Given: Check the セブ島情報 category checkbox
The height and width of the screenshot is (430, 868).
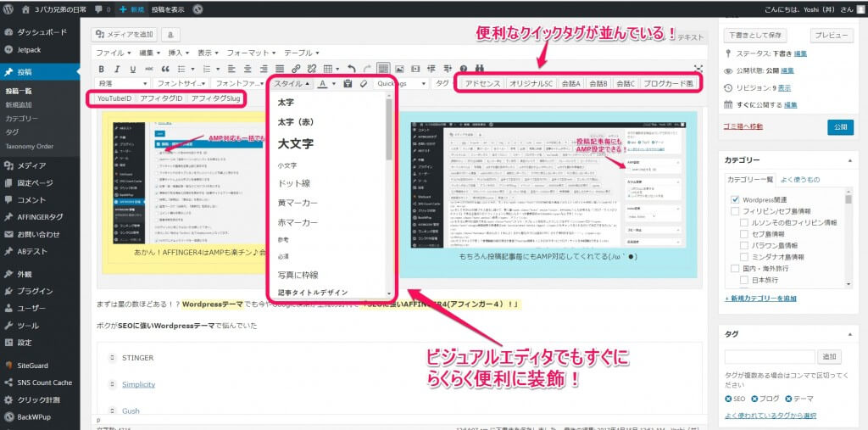Looking at the screenshot, I should (x=744, y=234).
